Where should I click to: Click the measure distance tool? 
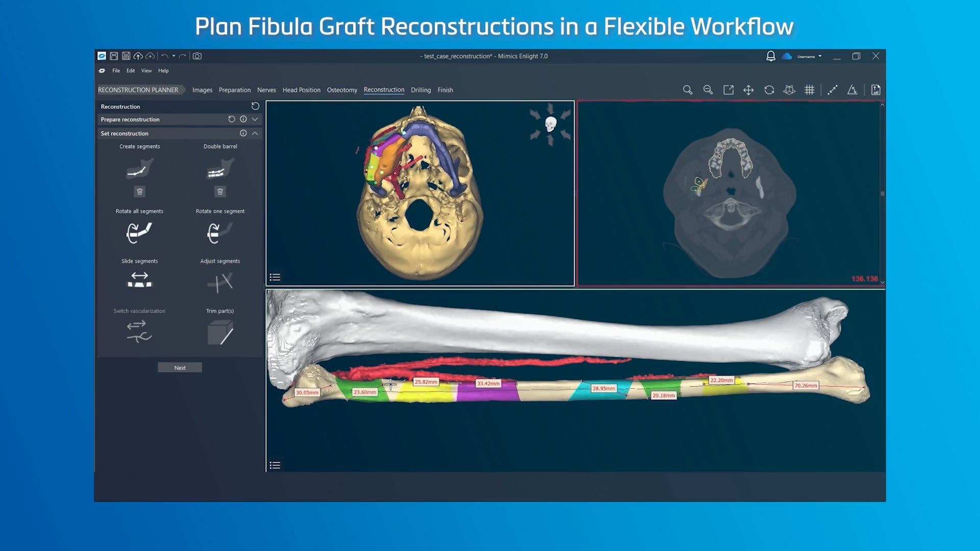coord(832,90)
